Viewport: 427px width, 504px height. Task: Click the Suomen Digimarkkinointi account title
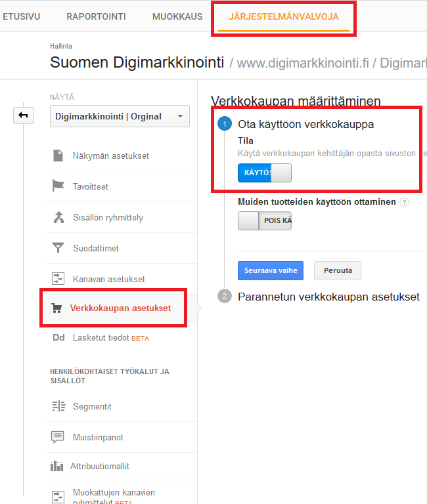tap(137, 62)
